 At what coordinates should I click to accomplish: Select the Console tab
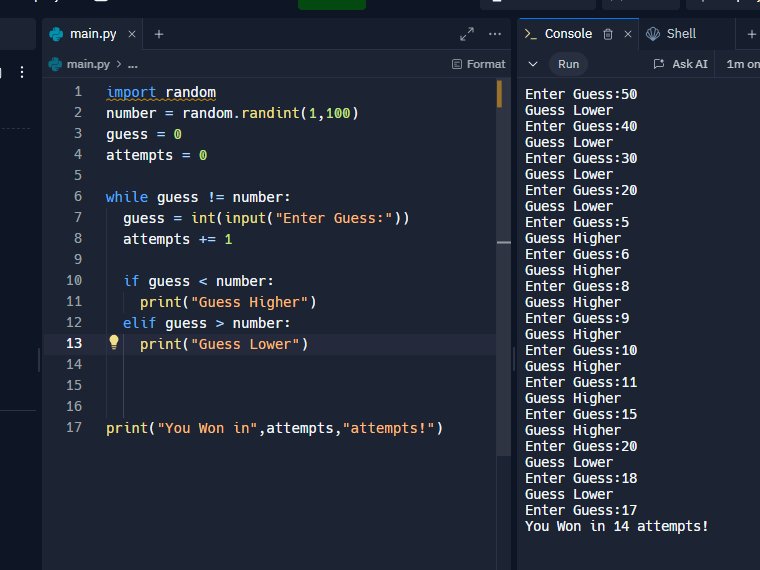coord(568,34)
